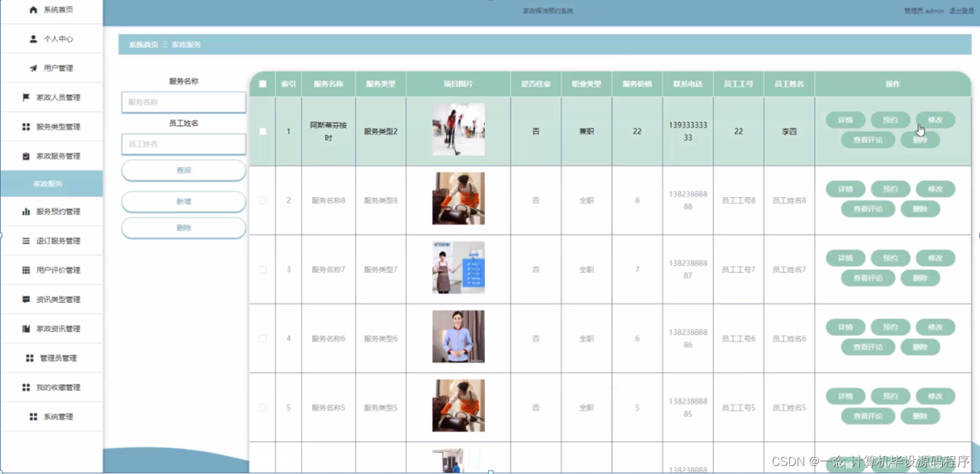The height and width of the screenshot is (474, 980).
Task: Check the checkbox for row 1 阿斯蒂芬按时
Action: pyautogui.click(x=263, y=132)
